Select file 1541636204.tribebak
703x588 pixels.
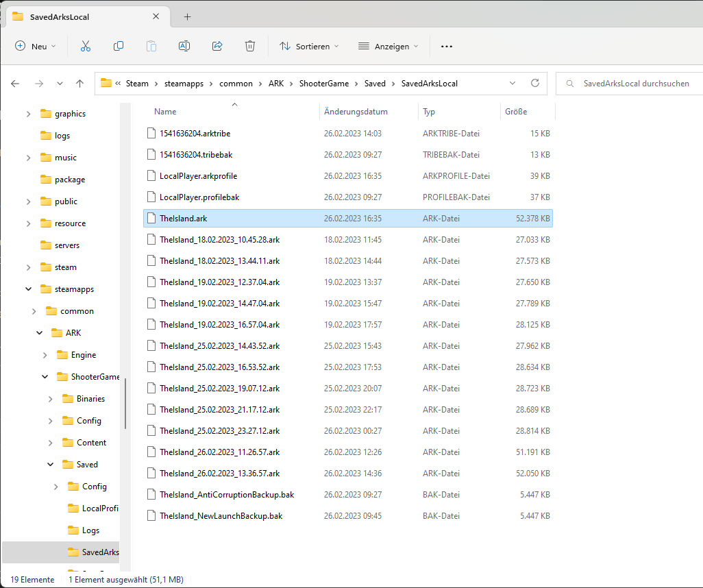pos(348,154)
